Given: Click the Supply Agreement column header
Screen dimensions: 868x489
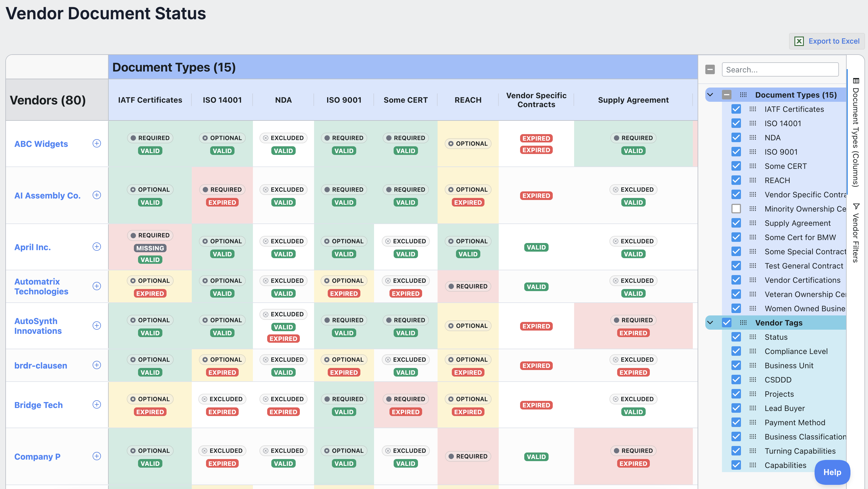Looking at the screenshot, I should 633,100.
